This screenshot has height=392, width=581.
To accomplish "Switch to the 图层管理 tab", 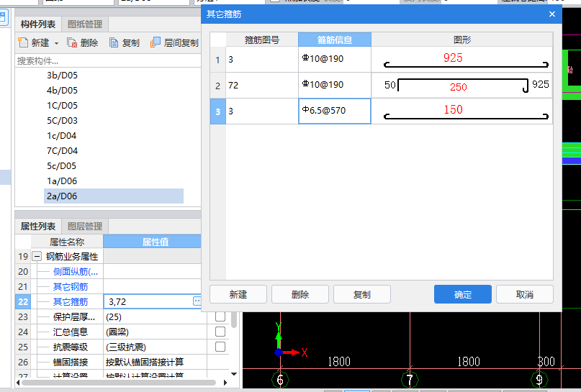I will 85,226.
